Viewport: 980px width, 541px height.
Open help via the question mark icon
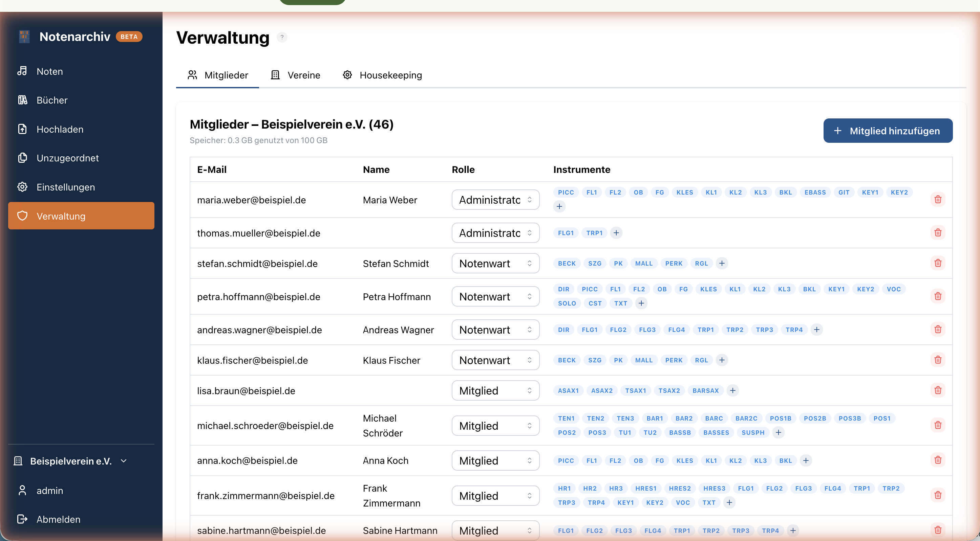click(x=282, y=37)
